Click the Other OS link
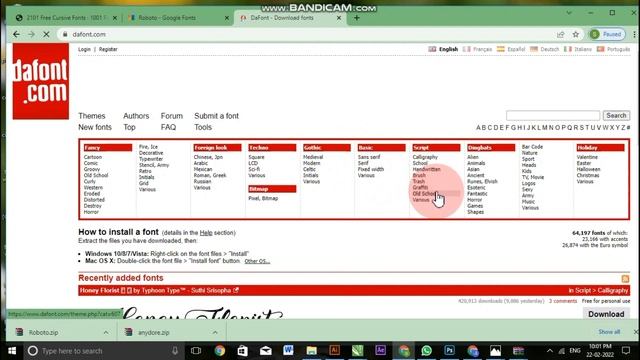 pos(257,261)
